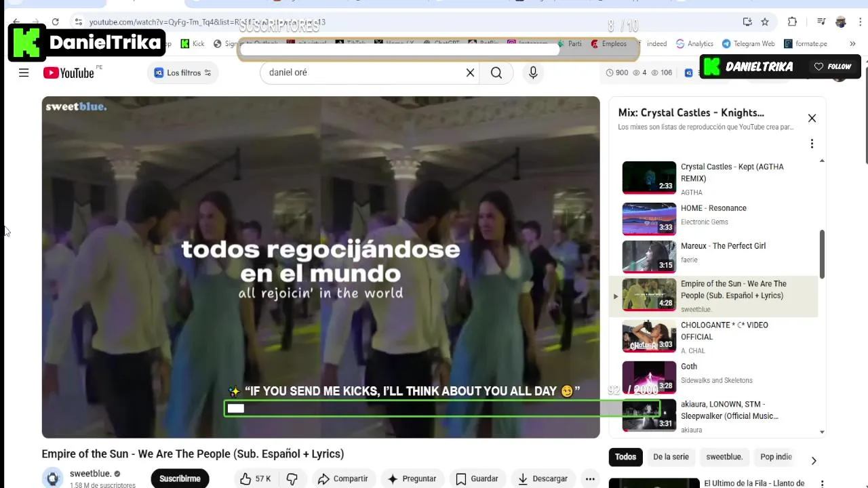Open the browser extensions puzzle icon

[x=792, y=22]
